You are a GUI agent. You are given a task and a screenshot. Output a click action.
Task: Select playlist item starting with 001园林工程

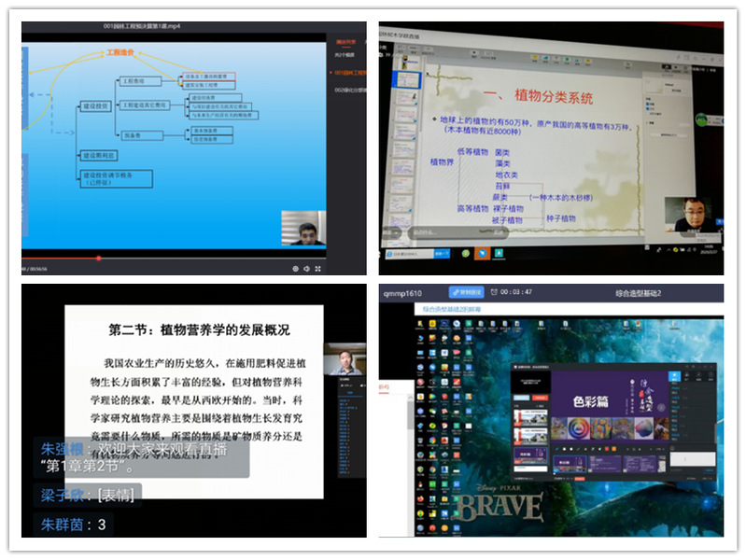pos(350,73)
